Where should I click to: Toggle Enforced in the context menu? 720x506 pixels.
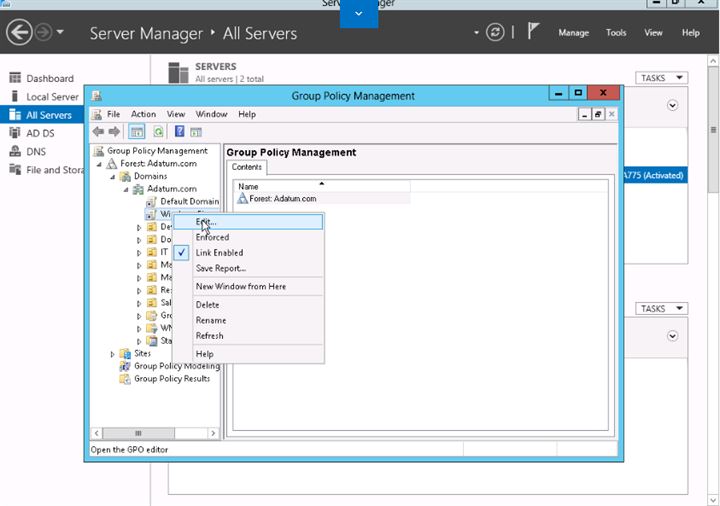click(212, 237)
